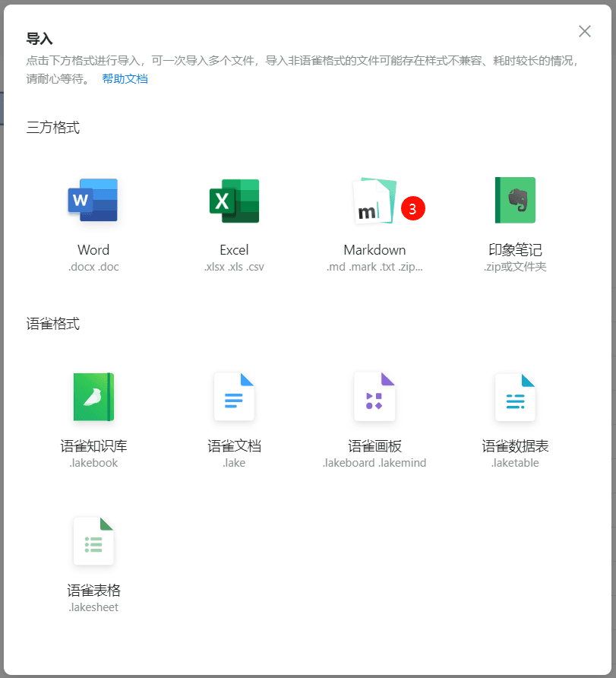Image resolution: width=616 pixels, height=678 pixels.
Task: Click the Word label text
Action: point(93,250)
